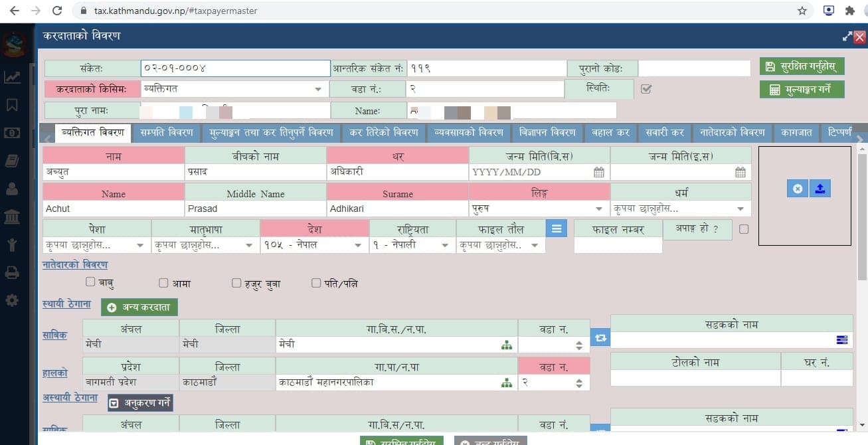Click the calendar icon for जन्म मिति(बि.स)

[598, 173]
